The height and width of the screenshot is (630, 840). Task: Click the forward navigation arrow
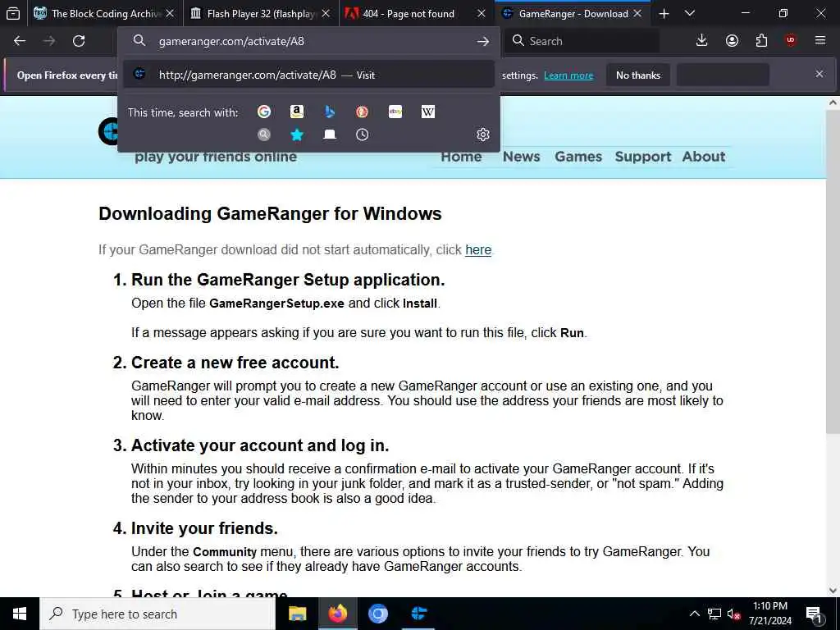click(x=49, y=41)
